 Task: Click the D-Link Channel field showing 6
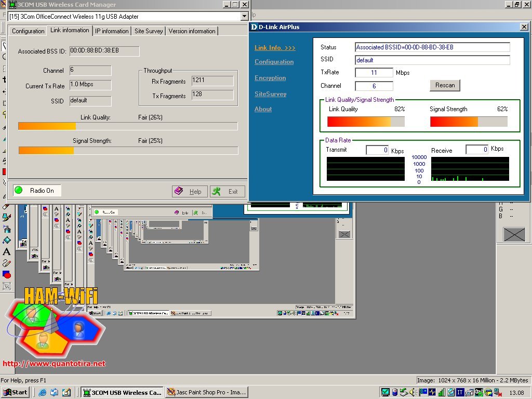tap(374, 86)
